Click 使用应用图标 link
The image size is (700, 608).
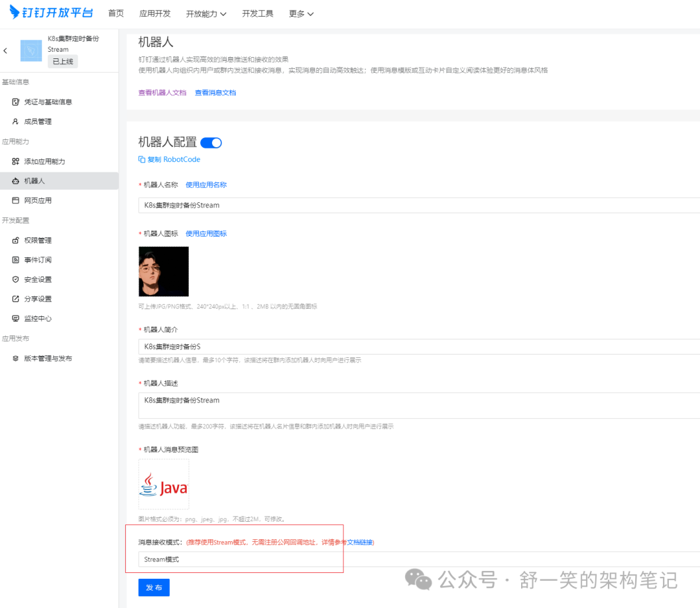click(206, 233)
